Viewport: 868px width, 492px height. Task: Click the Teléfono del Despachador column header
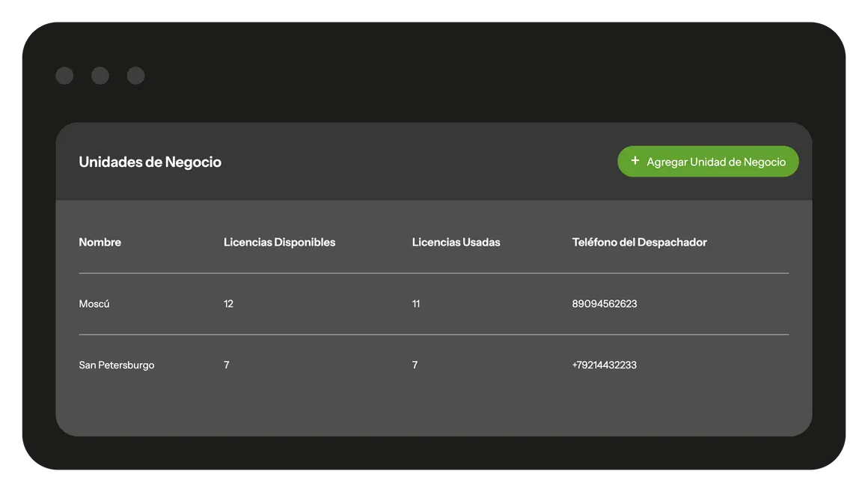[639, 242]
